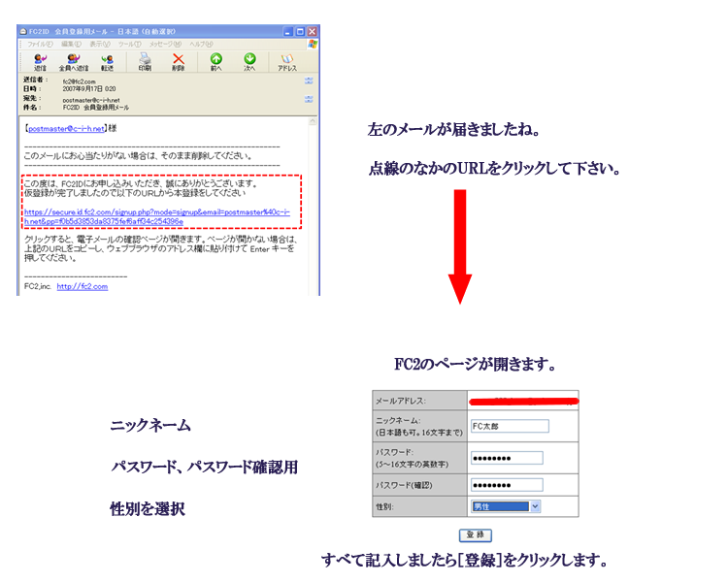Click the パスワード(確認) confirmation field
728x582 pixels.
(507, 485)
